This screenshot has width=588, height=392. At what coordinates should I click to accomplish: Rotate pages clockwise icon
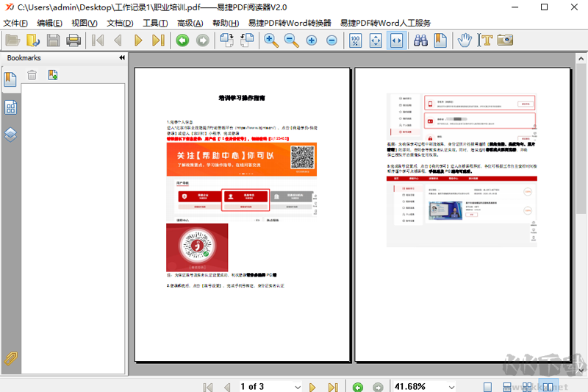[227, 40]
